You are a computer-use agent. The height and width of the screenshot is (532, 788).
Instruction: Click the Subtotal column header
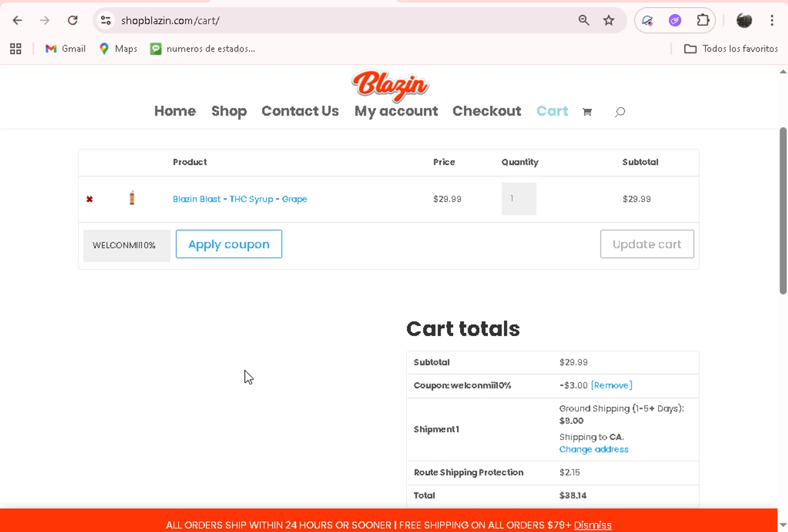pos(640,162)
